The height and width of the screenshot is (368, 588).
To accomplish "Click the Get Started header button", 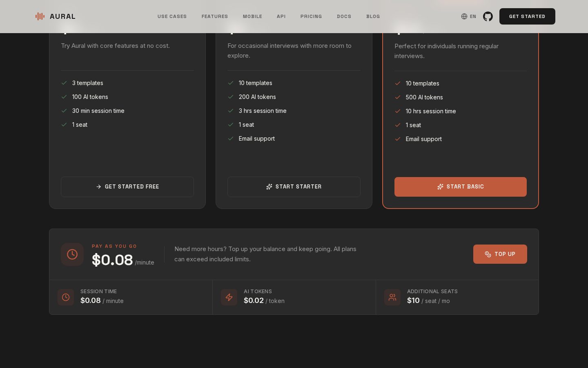I will pyautogui.click(x=527, y=16).
